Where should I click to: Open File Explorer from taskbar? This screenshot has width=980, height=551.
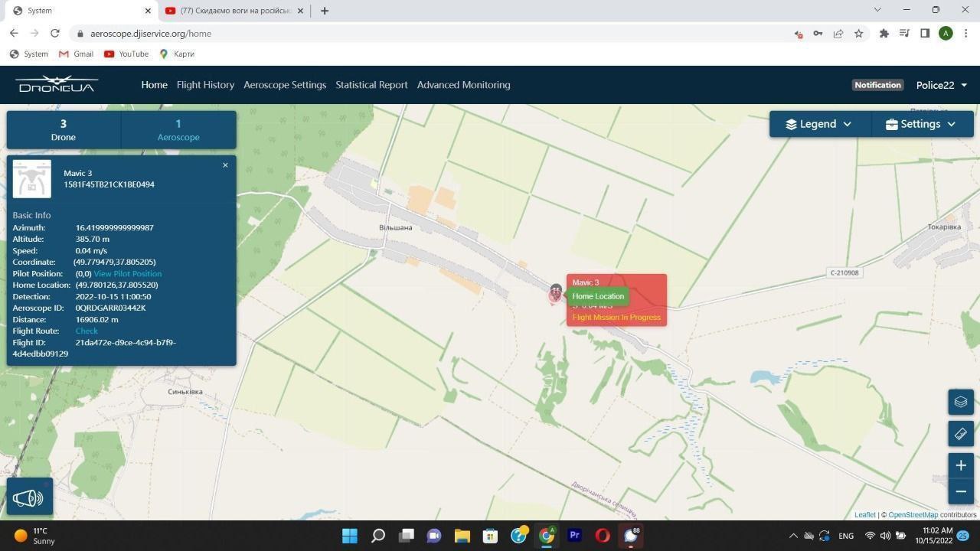[462, 535]
